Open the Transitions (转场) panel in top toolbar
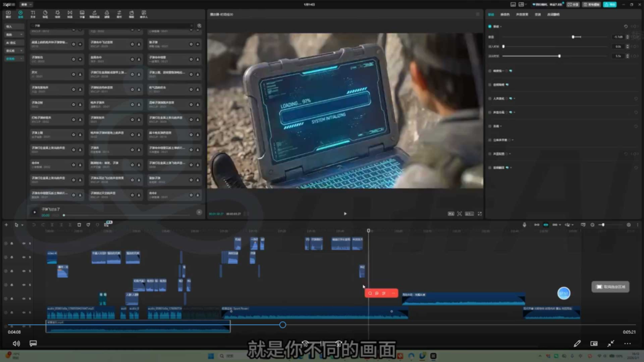The width and height of the screenshot is (644, 362). (70, 14)
